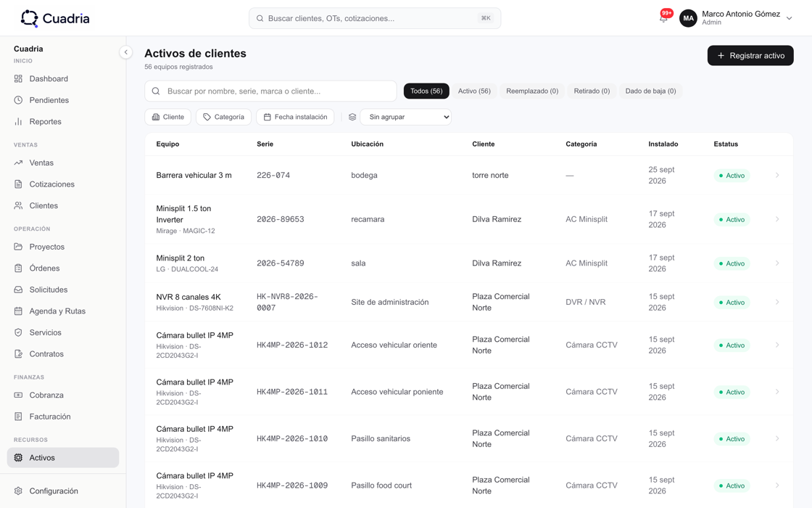The image size is (812, 508).
Task: Open the Sin agrupar grouping dropdown
Action: click(x=405, y=117)
